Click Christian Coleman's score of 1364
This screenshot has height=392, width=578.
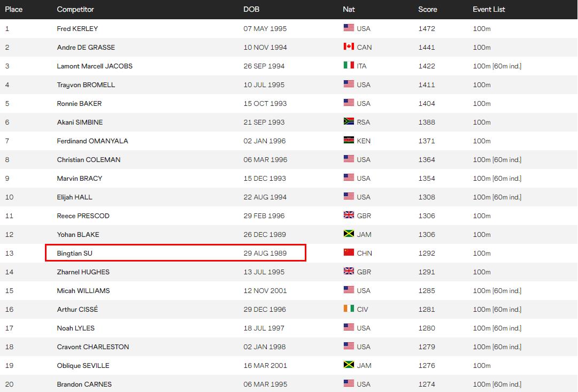pyautogui.click(x=427, y=159)
